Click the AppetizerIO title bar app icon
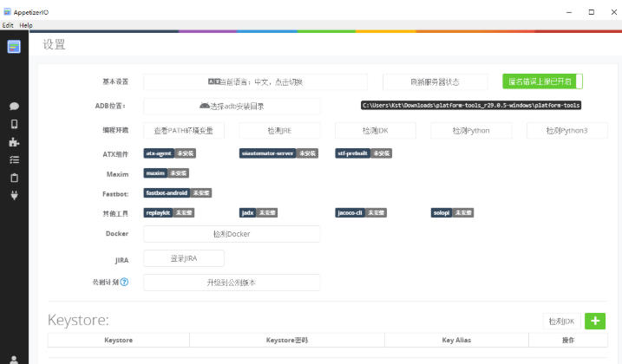Viewport: 622px width, 364px height. click(x=7, y=12)
